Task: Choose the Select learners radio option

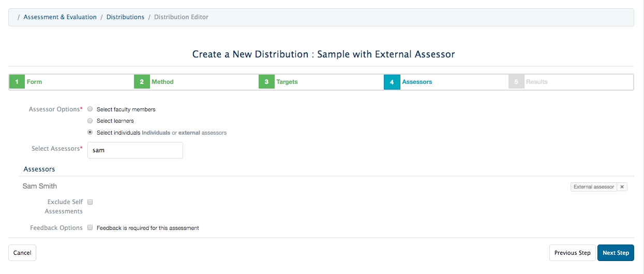Action: [90, 121]
